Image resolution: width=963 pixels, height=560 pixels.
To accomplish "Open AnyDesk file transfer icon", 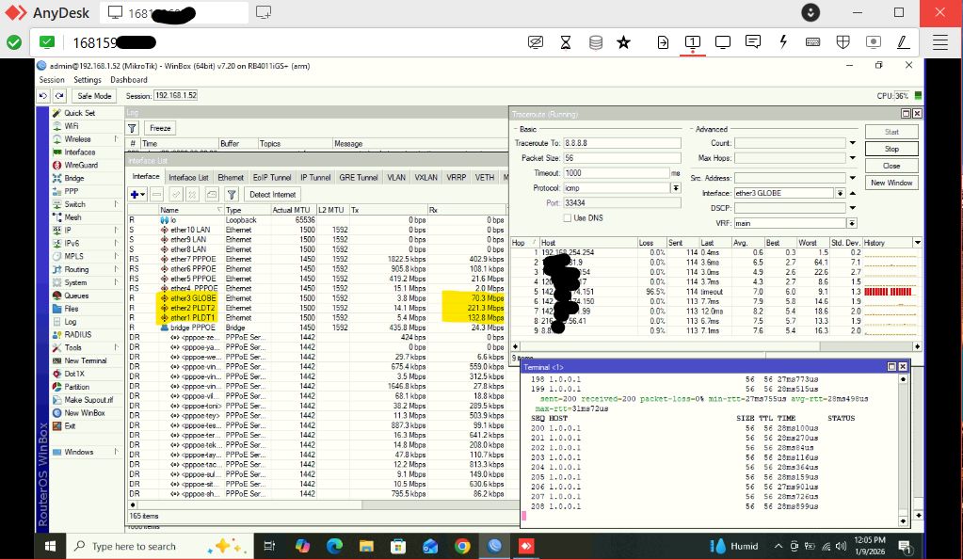I will (x=663, y=42).
